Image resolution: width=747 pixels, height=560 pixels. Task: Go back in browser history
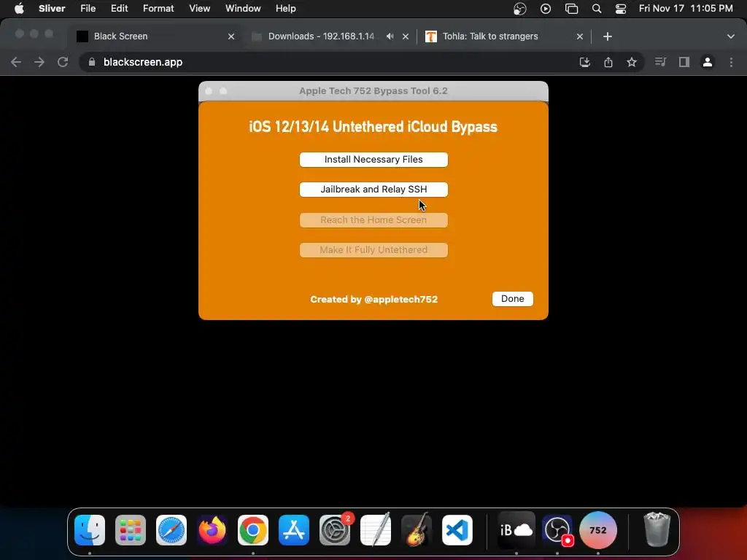click(16, 63)
